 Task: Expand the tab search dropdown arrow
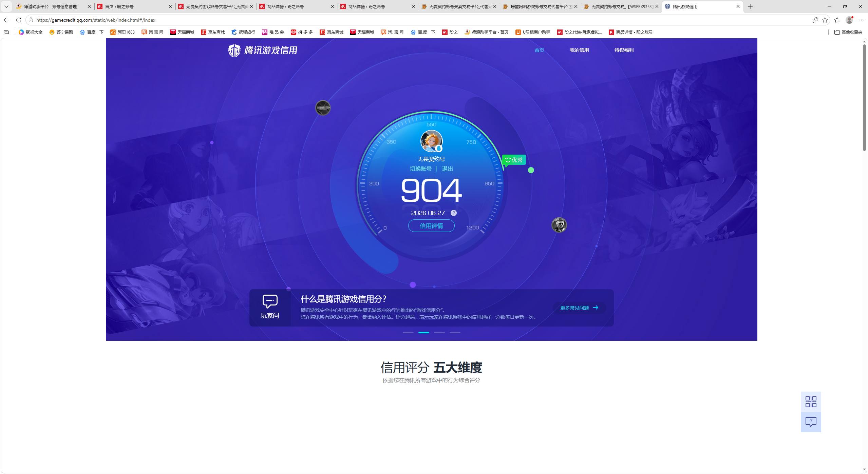point(6,6)
